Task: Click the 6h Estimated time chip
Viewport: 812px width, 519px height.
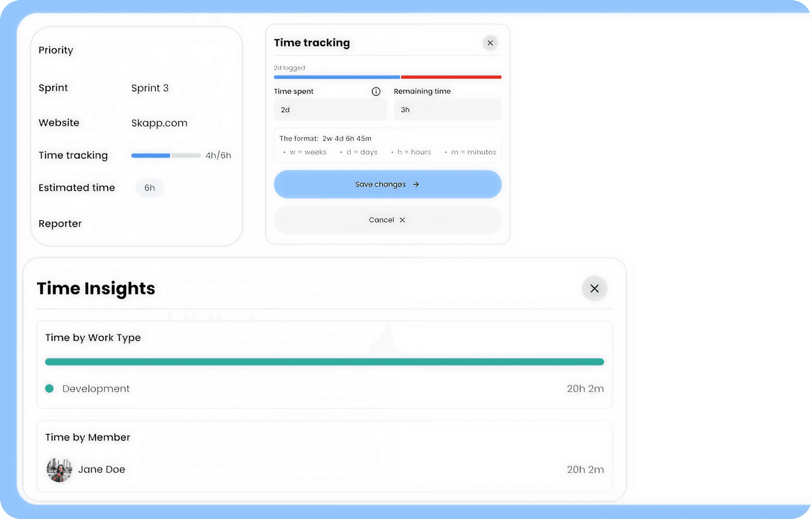Action: (x=149, y=188)
